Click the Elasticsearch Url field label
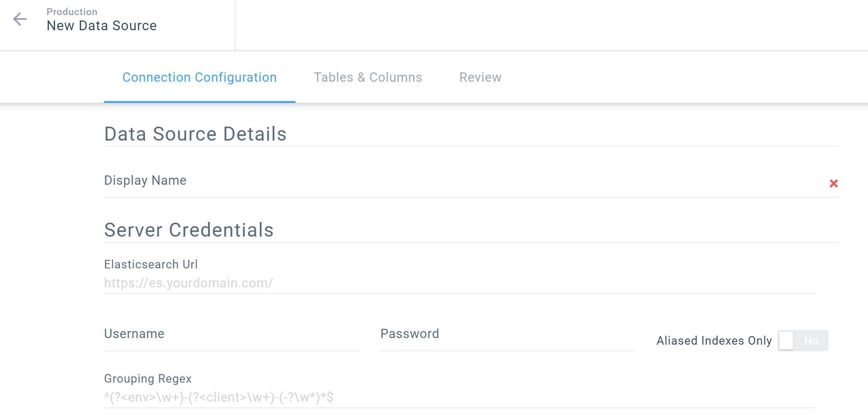Screen dimensions: 868x419 (151, 264)
